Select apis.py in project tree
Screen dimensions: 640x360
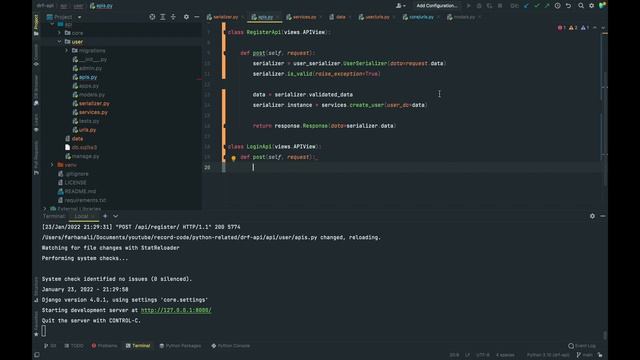click(x=85, y=77)
